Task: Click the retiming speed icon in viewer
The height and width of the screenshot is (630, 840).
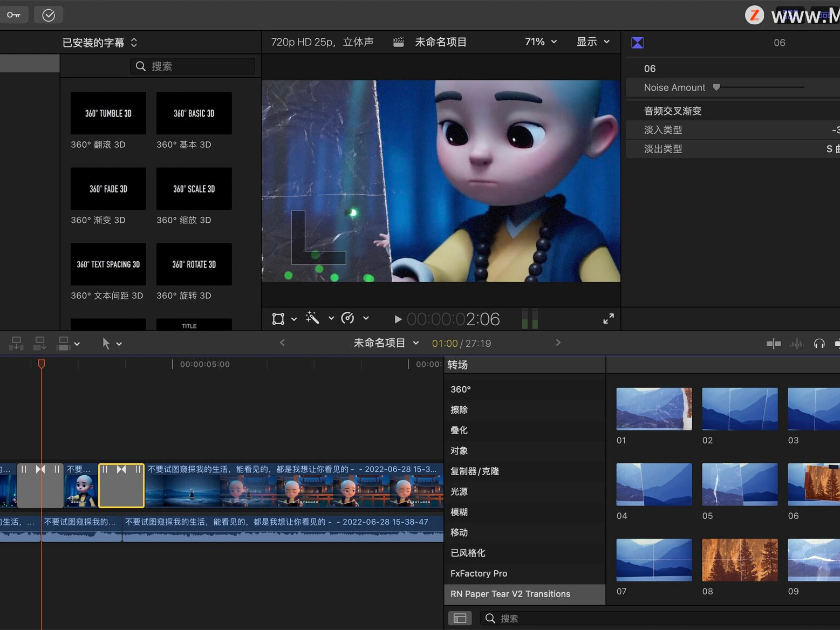Action: pos(348,318)
